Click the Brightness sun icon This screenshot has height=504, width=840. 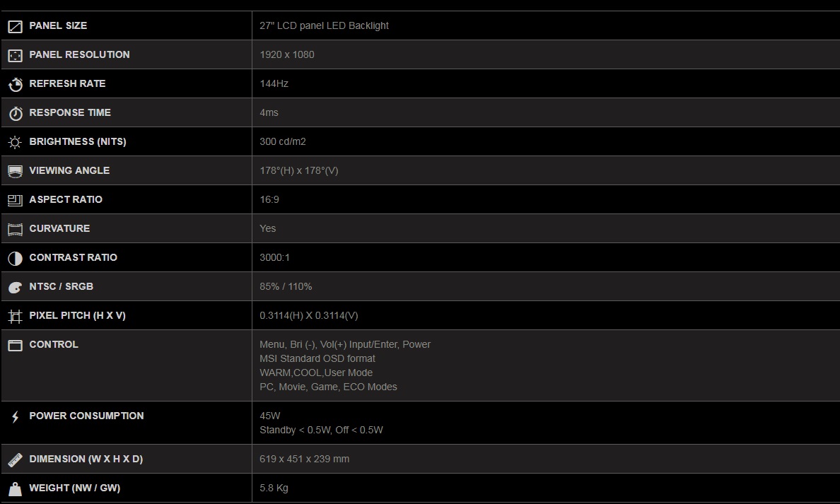tap(15, 142)
